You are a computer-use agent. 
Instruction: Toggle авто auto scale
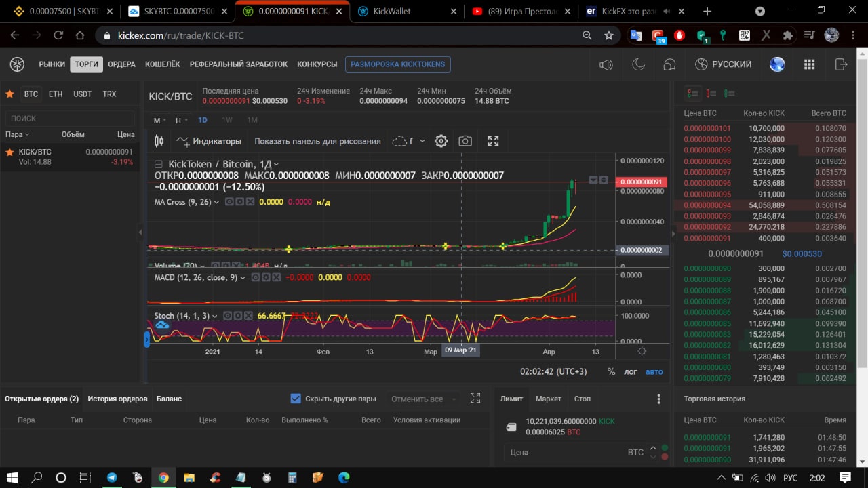654,371
